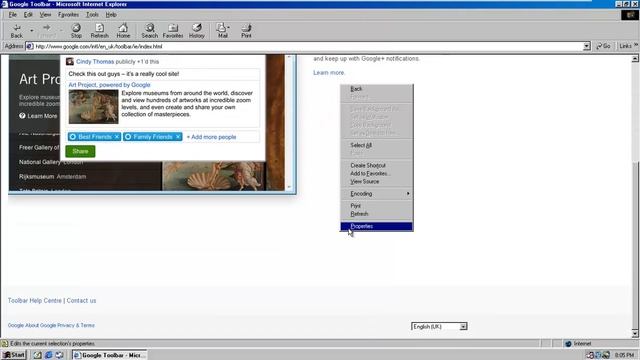Open the Contact us link
This screenshot has width=640, height=360.
pos(81,301)
